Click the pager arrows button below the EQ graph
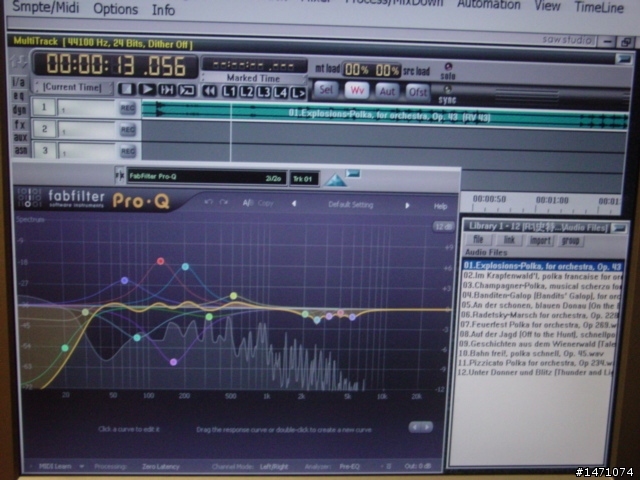640x480 pixels. tap(421, 427)
